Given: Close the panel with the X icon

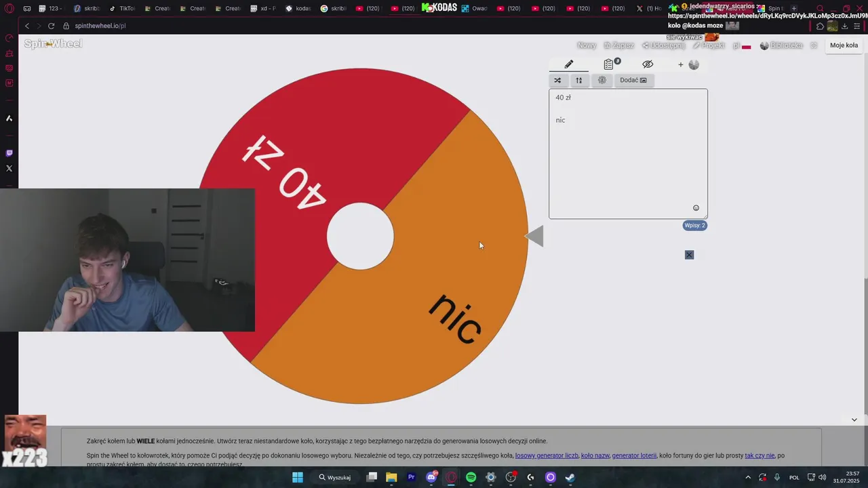Looking at the screenshot, I should point(689,255).
